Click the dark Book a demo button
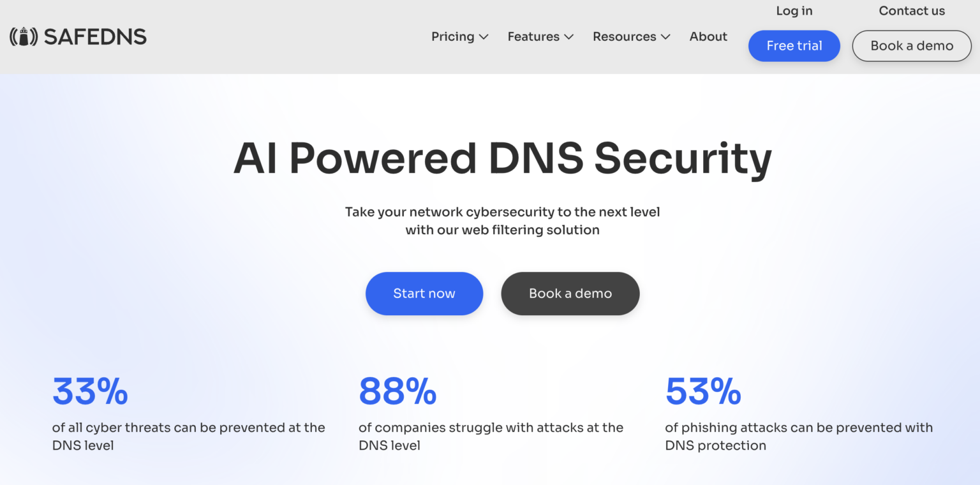The width and height of the screenshot is (980, 485). [570, 294]
